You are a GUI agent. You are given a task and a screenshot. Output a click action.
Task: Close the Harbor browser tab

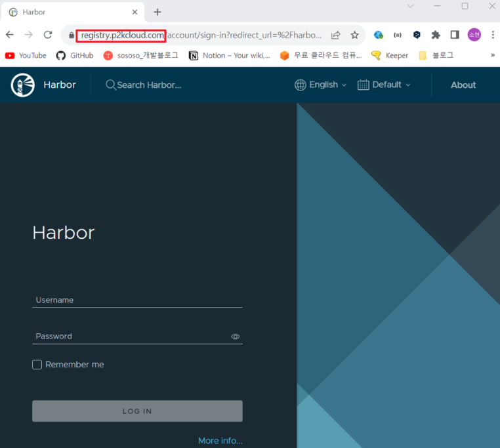point(135,12)
